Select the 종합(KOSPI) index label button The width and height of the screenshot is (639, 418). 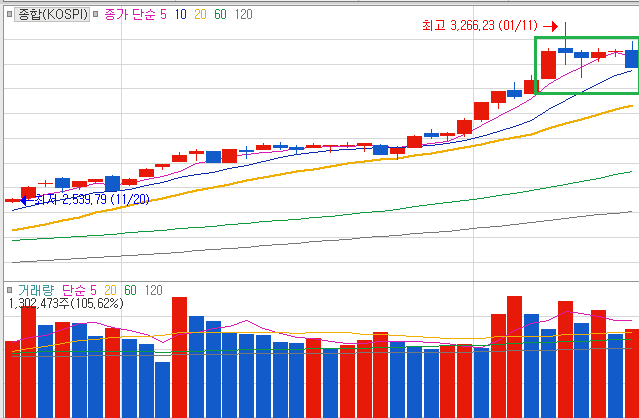[x=52, y=16]
